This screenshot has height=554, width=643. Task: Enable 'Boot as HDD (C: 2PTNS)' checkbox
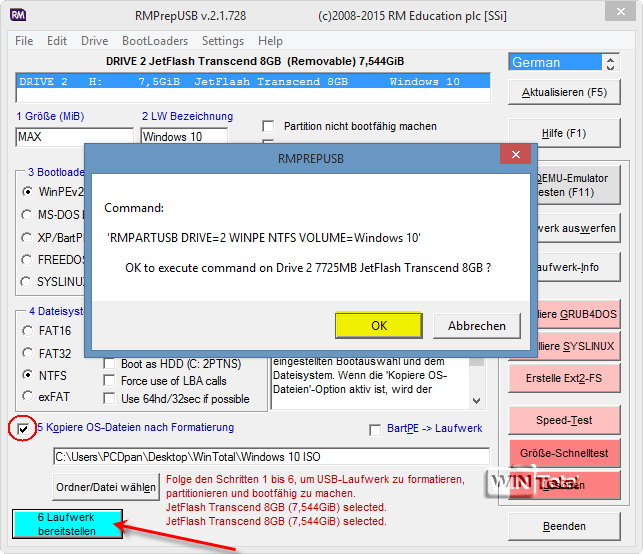(x=109, y=364)
